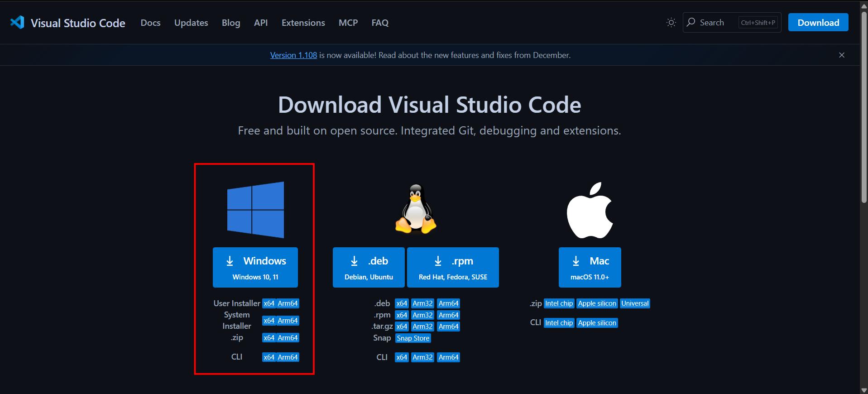The width and height of the screenshot is (868, 394).
Task: Select Linux .rpm Arm64 link
Action: (x=448, y=315)
